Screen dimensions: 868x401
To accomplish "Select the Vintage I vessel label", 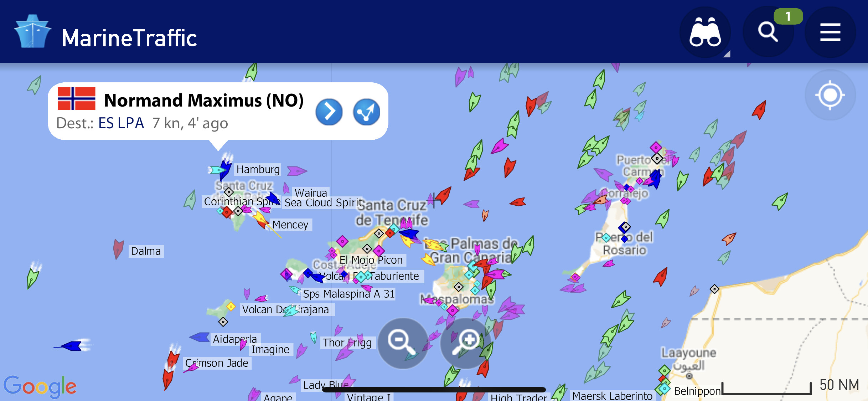I will [x=369, y=396].
